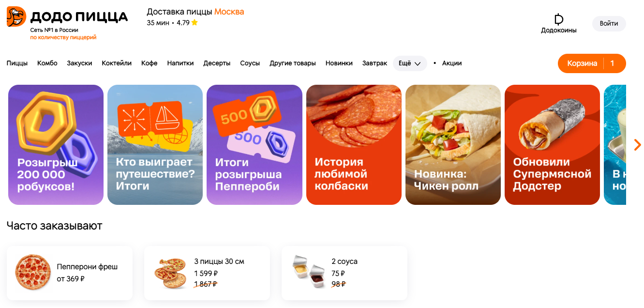Click the yellow rating star icon
This screenshot has height=308, width=644.
[x=195, y=22]
